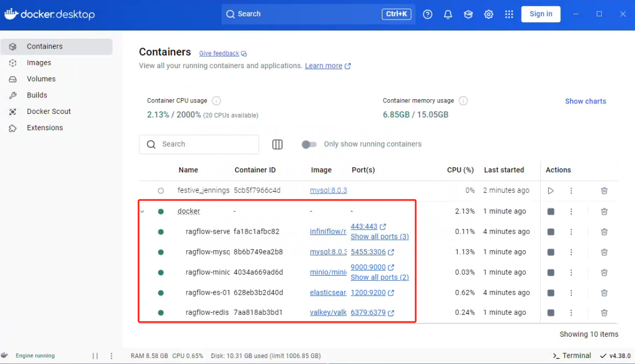Open more actions for ragflow-mysql

(571, 252)
